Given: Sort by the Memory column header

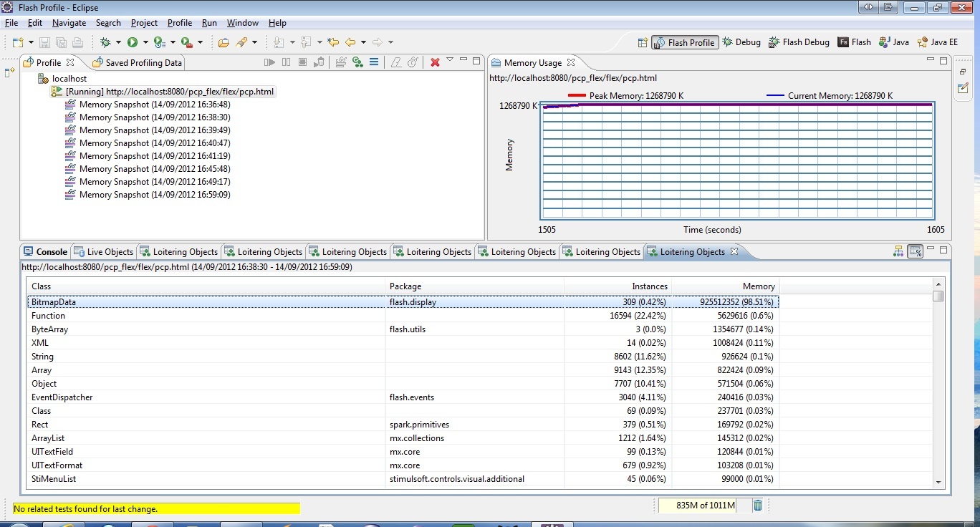Looking at the screenshot, I should (725, 286).
